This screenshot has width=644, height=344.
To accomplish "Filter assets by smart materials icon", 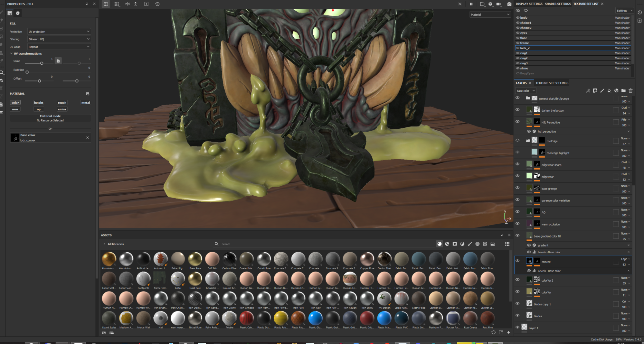I will (x=447, y=244).
